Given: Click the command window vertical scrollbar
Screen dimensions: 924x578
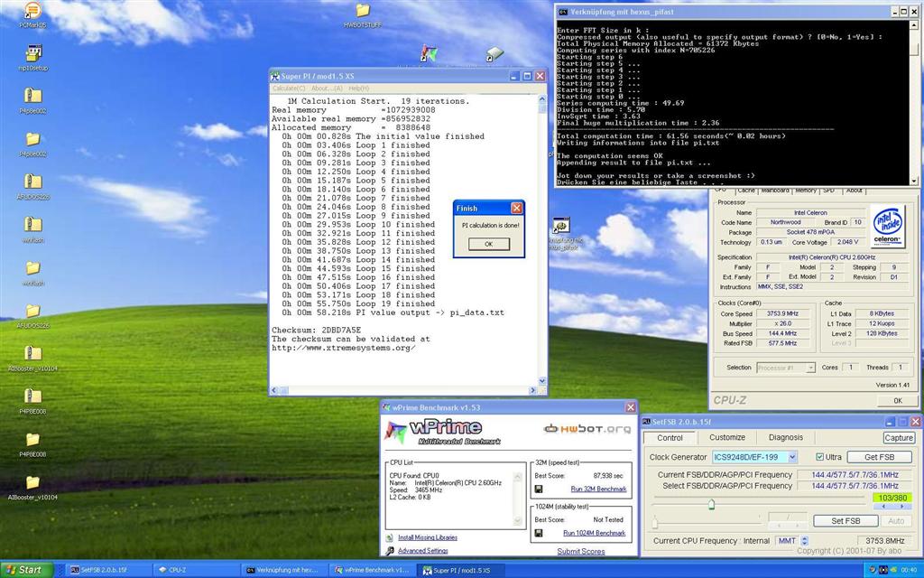Looking at the screenshot, I should [x=914, y=103].
